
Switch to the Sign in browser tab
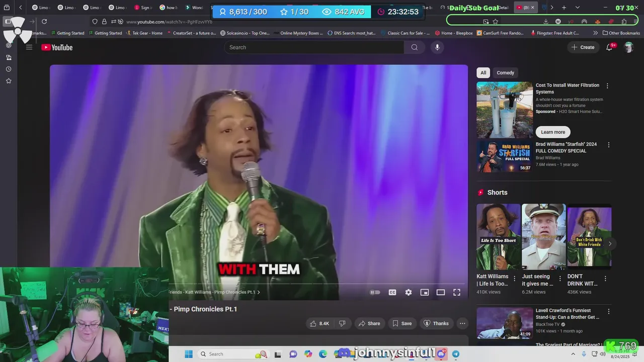[143, 8]
